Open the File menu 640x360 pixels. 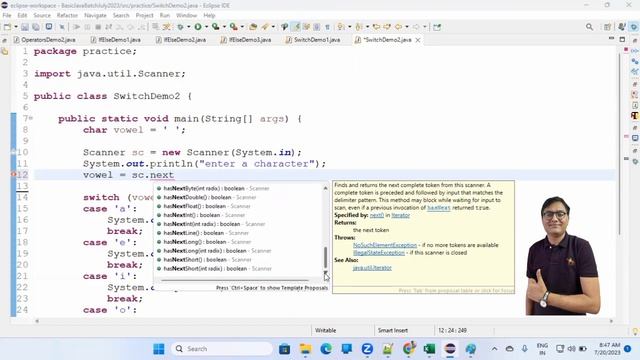click(7, 15)
